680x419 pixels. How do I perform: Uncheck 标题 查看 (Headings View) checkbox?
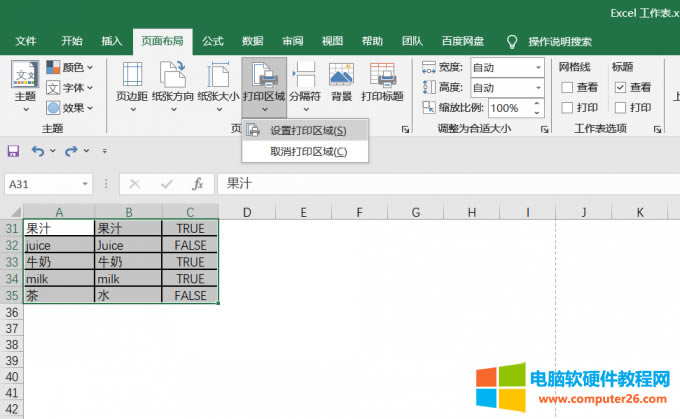620,88
